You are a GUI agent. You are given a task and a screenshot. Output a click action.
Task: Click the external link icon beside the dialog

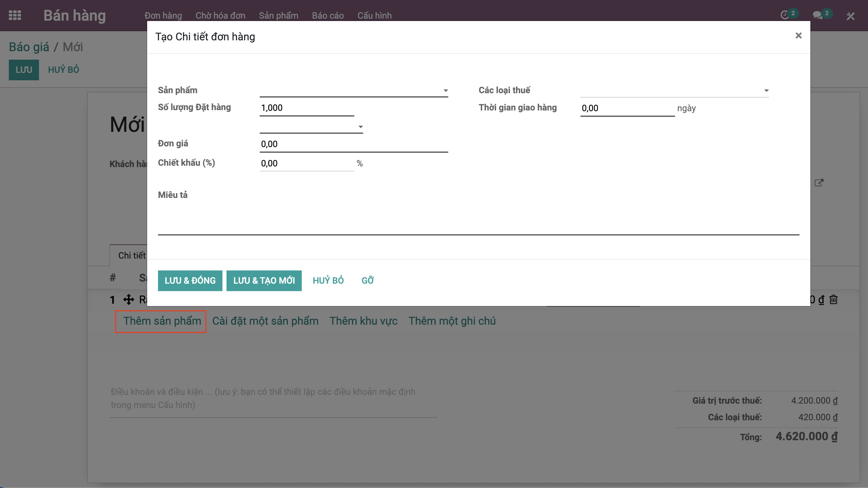tap(819, 183)
